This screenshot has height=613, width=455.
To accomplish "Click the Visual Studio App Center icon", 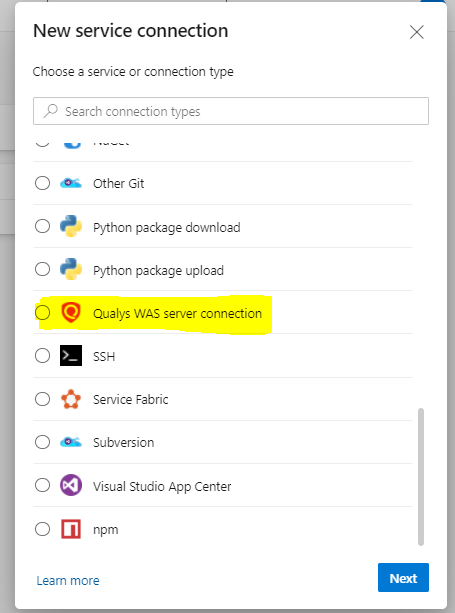I will [71, 485].
